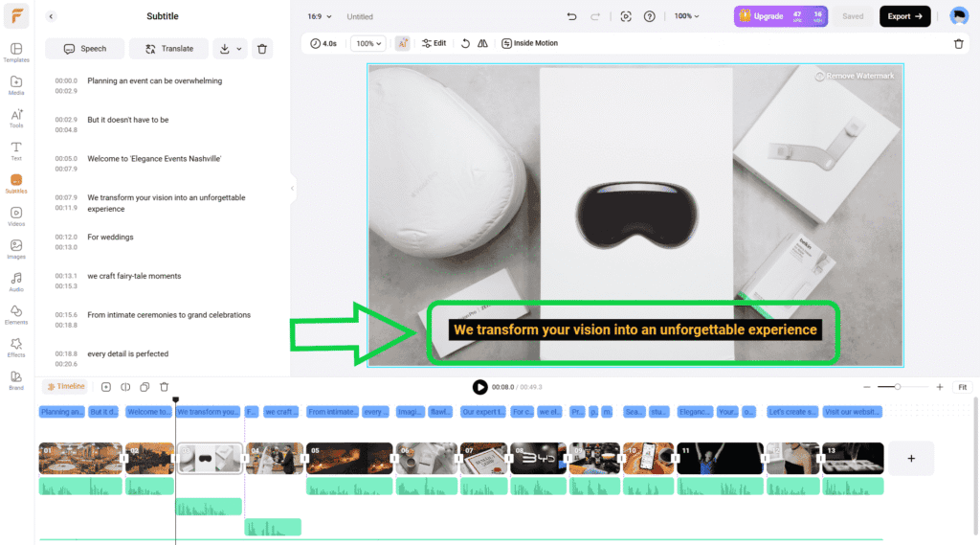The image size is (980, 545).
Task: Click Fit timeline button
Action: pyautogui.click(x=963, y=387)
